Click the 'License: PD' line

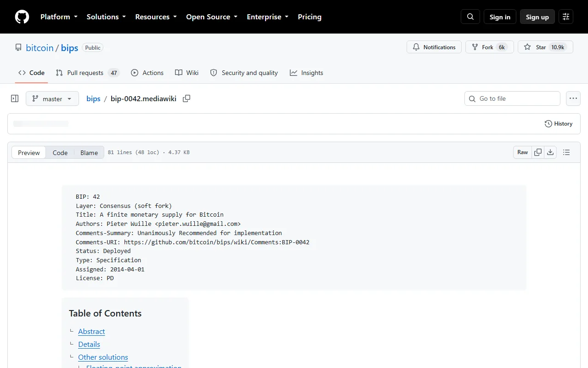95,278
